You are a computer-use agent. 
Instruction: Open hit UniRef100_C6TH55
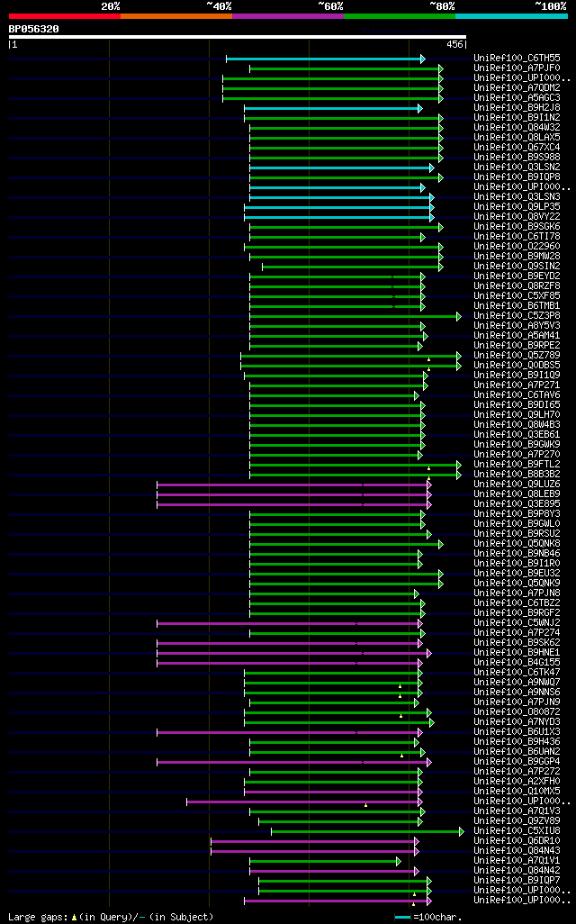(x=517, y=58)
